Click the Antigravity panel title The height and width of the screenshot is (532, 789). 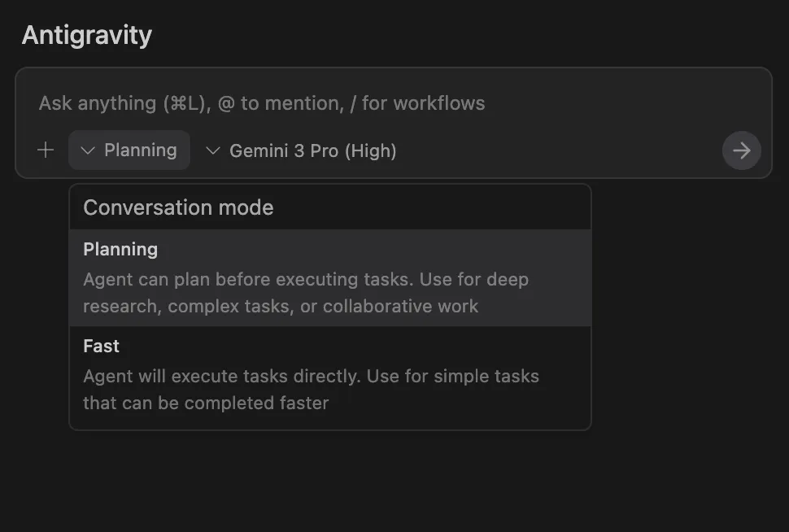click(86, 36)
